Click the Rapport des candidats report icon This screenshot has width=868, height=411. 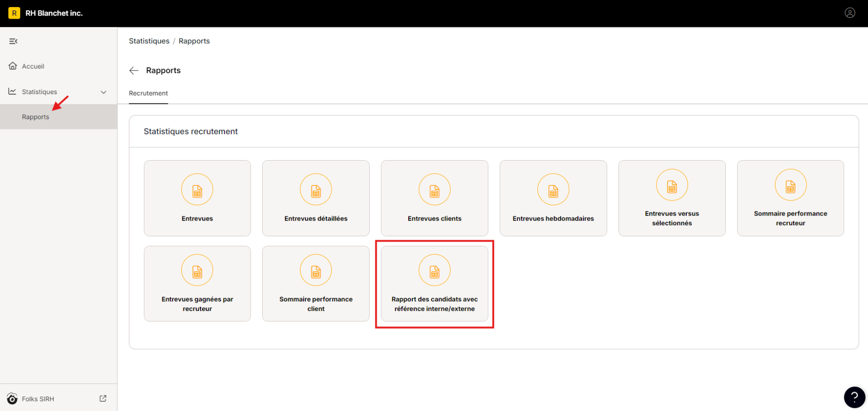coord(435,270)
